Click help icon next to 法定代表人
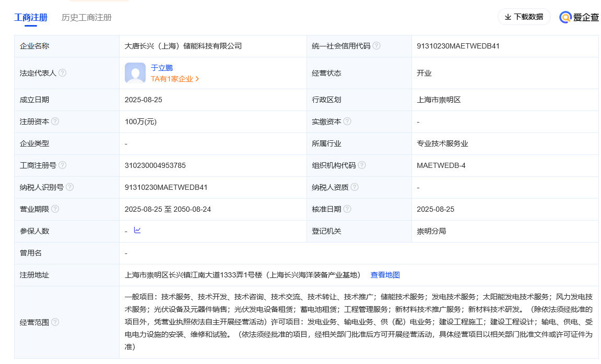601x364 pixels. pos(63,72)
